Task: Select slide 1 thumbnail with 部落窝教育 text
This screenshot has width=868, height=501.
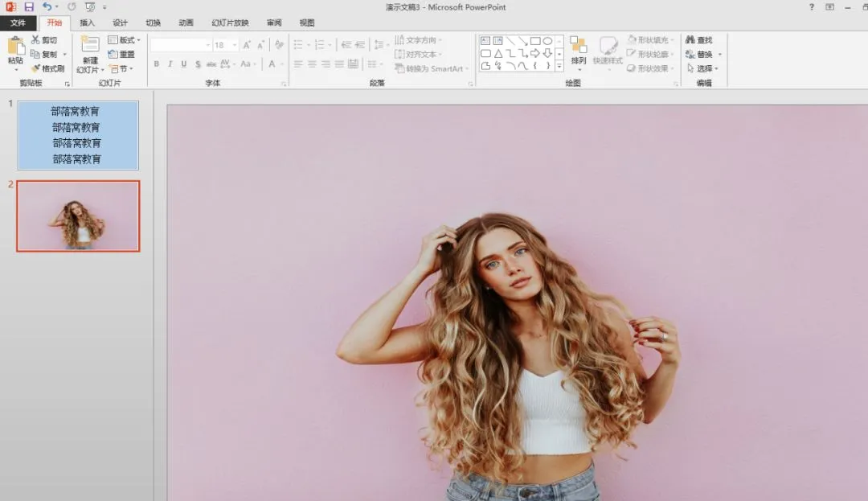Action: (x=78, y=135)
